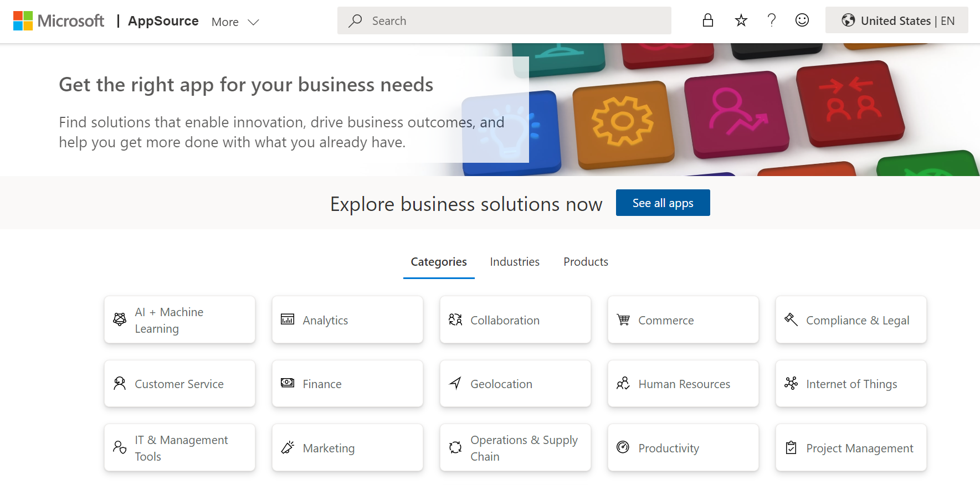Switch to the Products tab
Screen dimensions: 980x485
point(586,261)
